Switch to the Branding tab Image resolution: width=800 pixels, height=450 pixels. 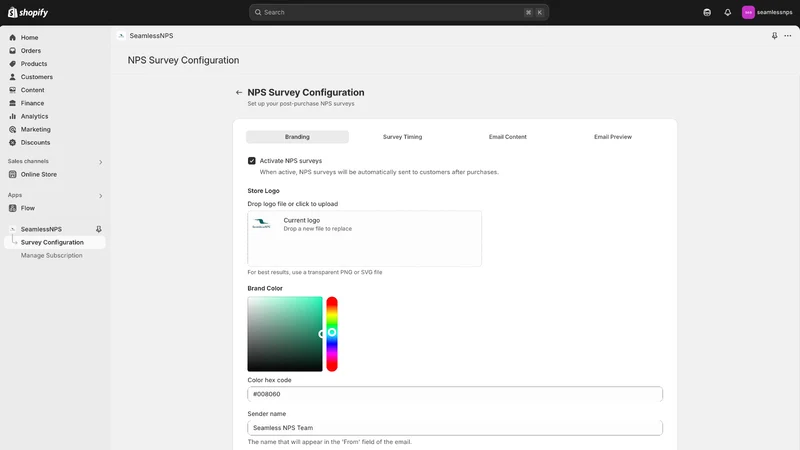[297, 137]
